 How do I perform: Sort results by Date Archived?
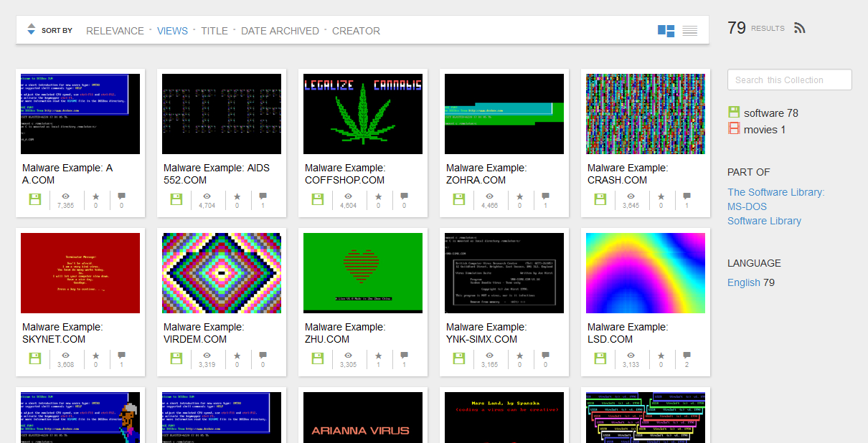pos(280,31)
